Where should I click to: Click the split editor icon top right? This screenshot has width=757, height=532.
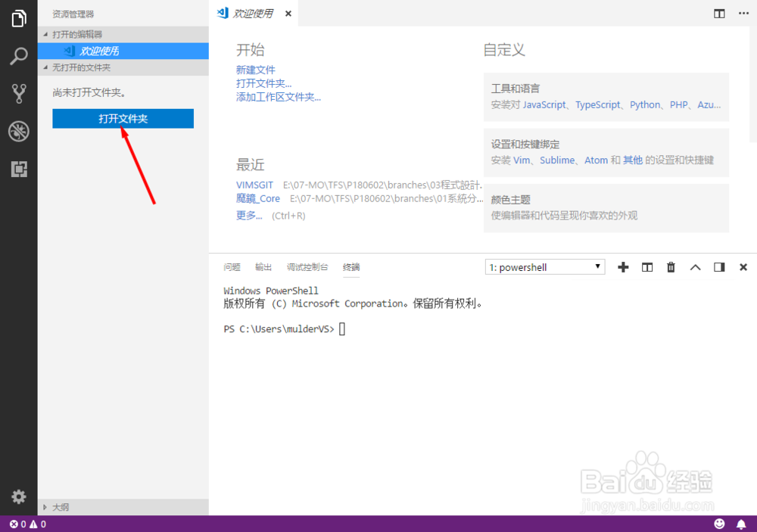[718, 13]
